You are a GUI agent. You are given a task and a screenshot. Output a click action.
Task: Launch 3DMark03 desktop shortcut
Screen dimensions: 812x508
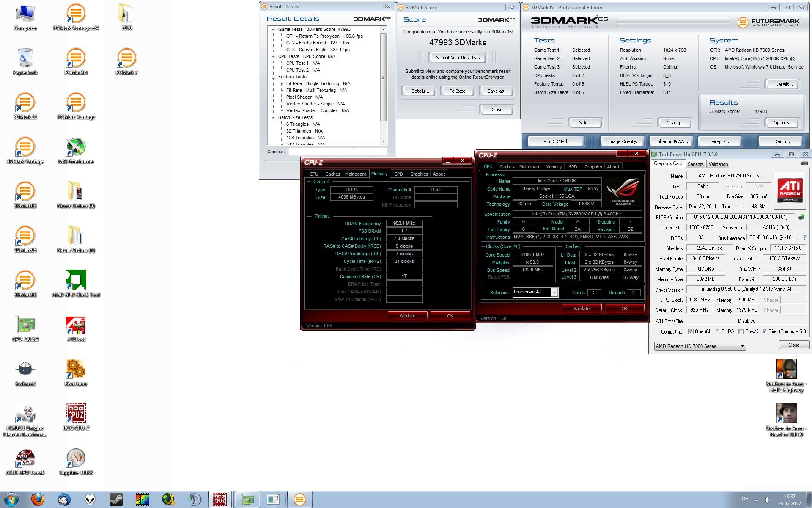point(25,195)
